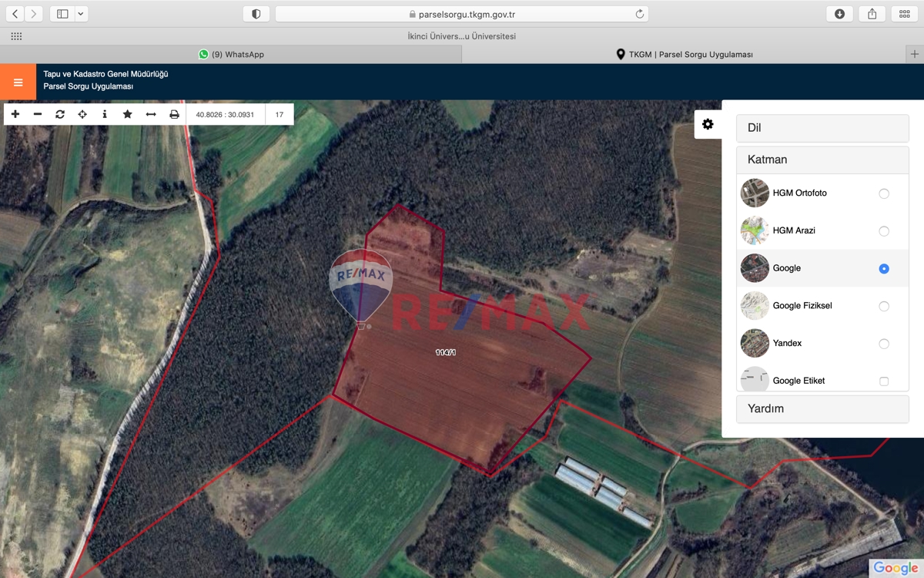Click the locate position crosshair icon
Image resolution: width=924 pixels, height=578 pixels.
pyautogui.click(x=82, y=114)
